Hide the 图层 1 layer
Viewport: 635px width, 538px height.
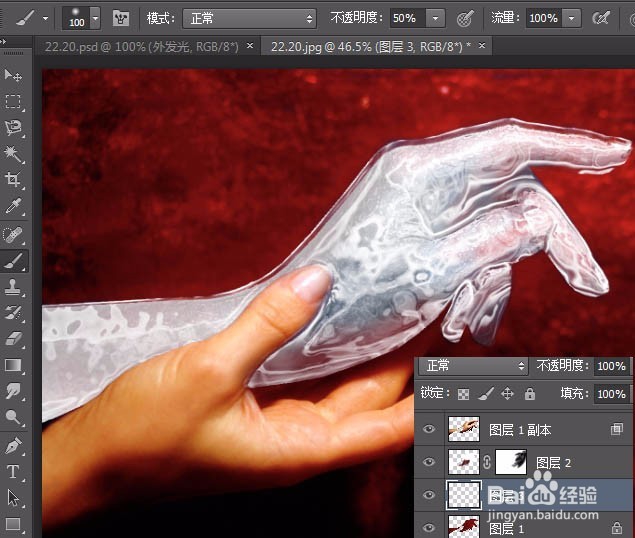[429, 527]
